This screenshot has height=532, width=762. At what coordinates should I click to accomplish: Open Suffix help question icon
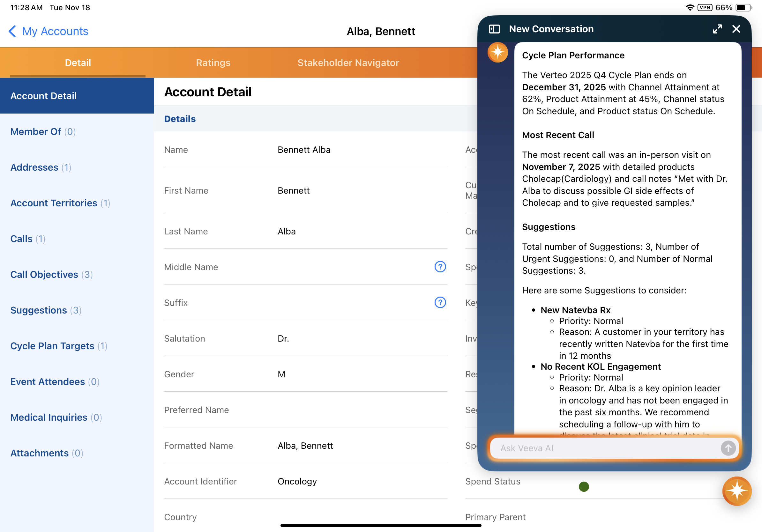440,302
